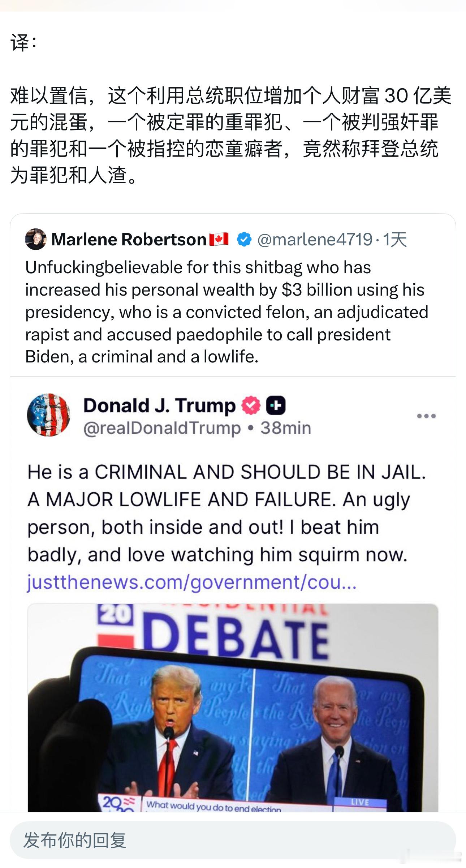Screen dimensions: 466x868
Task: Open the three-dot more options menu
Action: point(426,416)
